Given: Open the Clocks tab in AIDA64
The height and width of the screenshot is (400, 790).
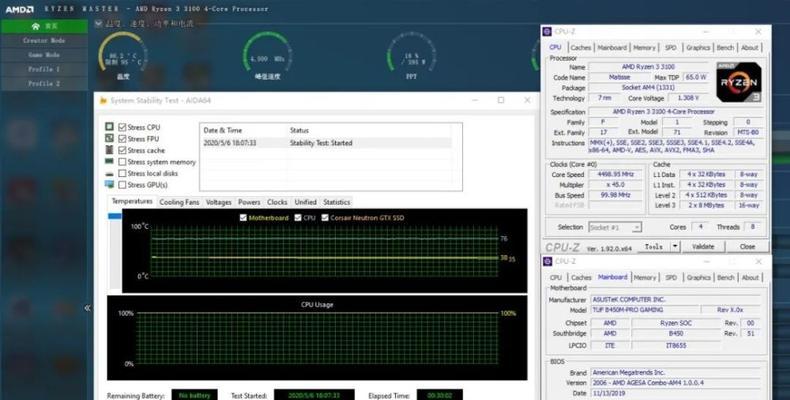Looking at the screenshot, I should point(277,202).
